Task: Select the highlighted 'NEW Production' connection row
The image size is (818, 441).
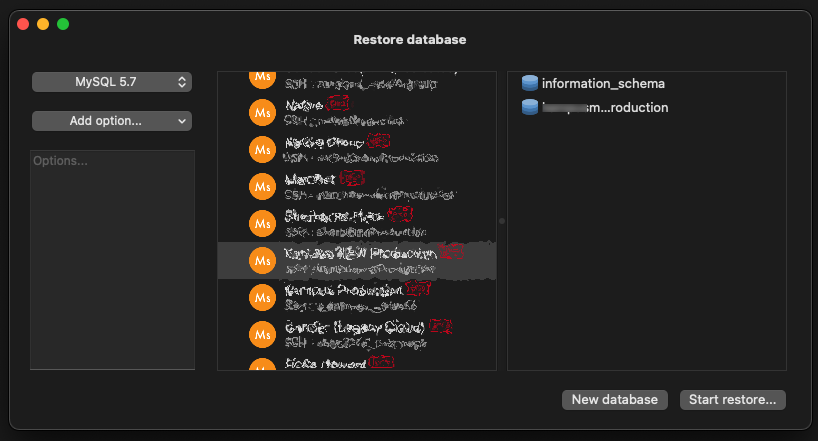Action: coord(357,260)
